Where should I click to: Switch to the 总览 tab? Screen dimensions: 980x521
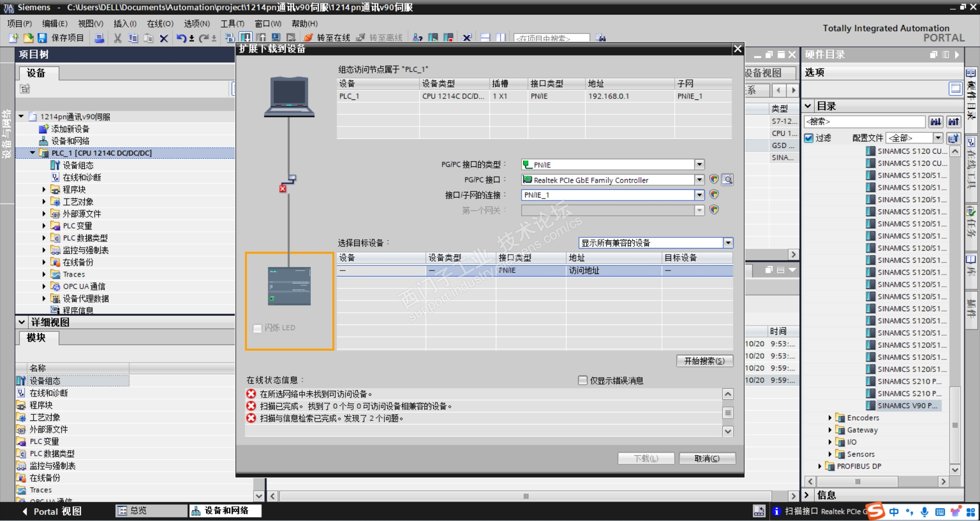tap(152, 510)
